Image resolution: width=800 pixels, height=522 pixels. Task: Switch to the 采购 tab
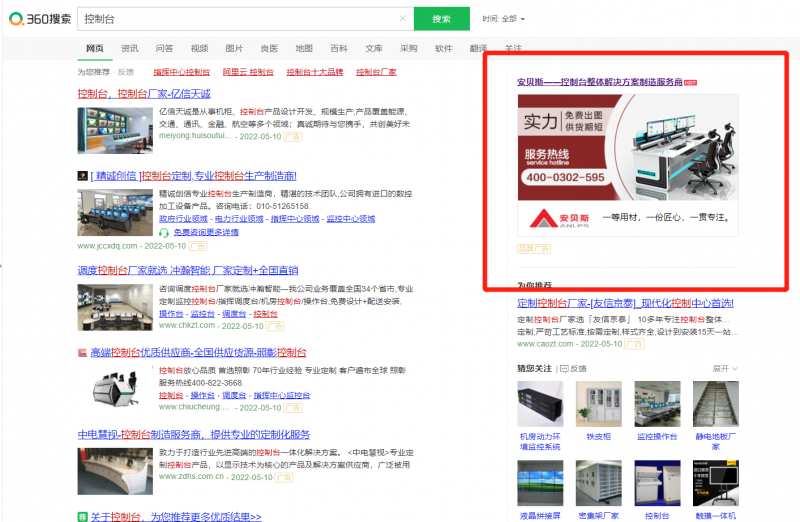(x=409, y=48)
